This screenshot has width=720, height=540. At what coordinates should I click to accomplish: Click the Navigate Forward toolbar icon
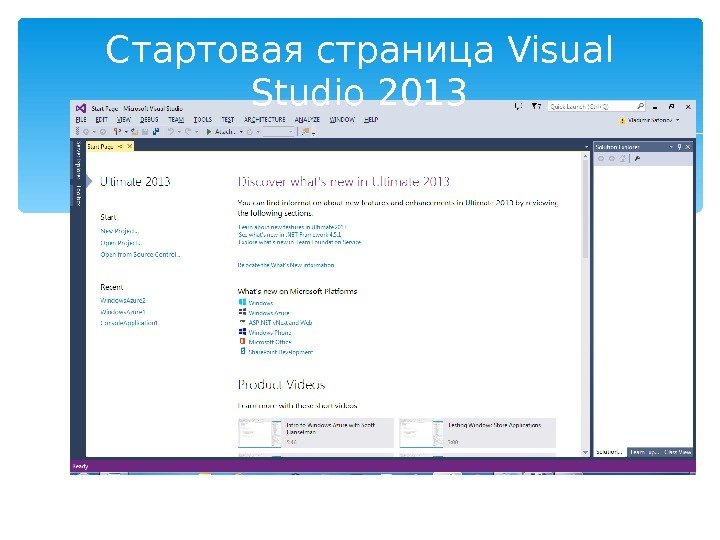[103, 132]
